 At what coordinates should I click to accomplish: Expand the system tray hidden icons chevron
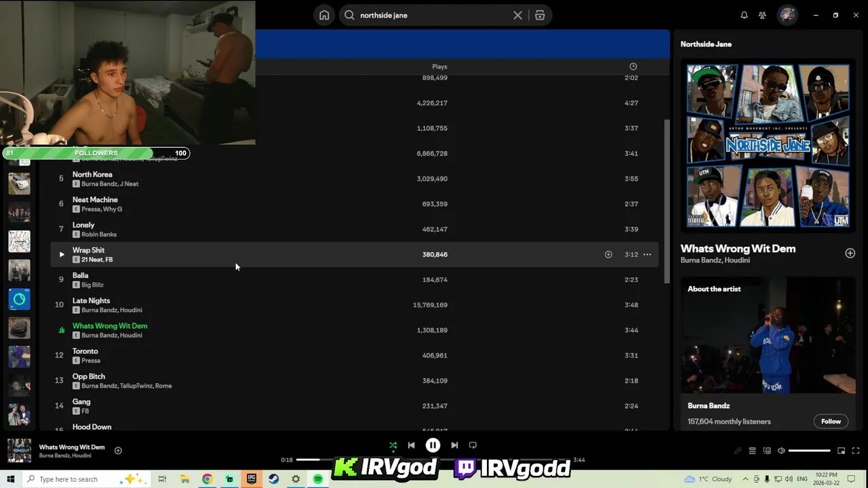click(745, 479)
